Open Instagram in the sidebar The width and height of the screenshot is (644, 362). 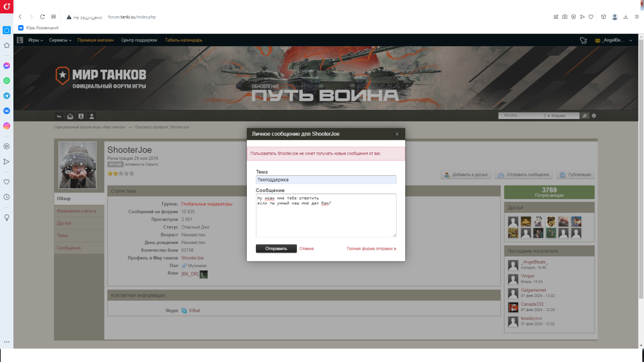(6, 125)
